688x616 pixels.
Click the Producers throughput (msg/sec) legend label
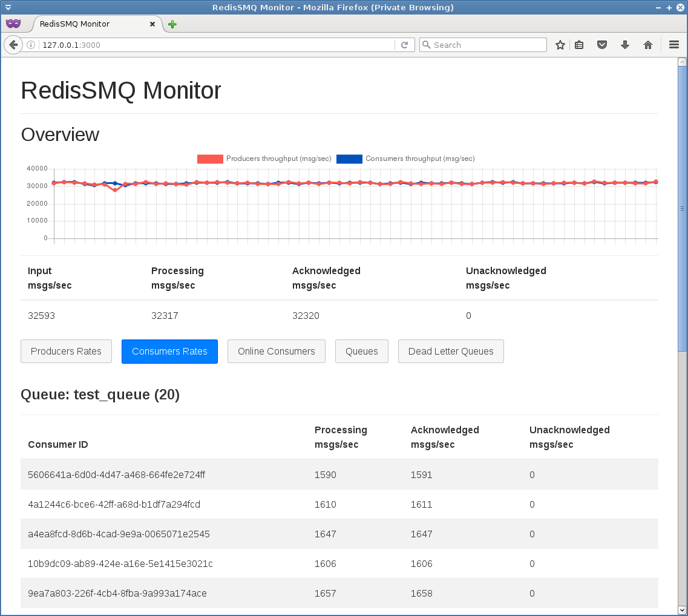[x=278, y=159]
